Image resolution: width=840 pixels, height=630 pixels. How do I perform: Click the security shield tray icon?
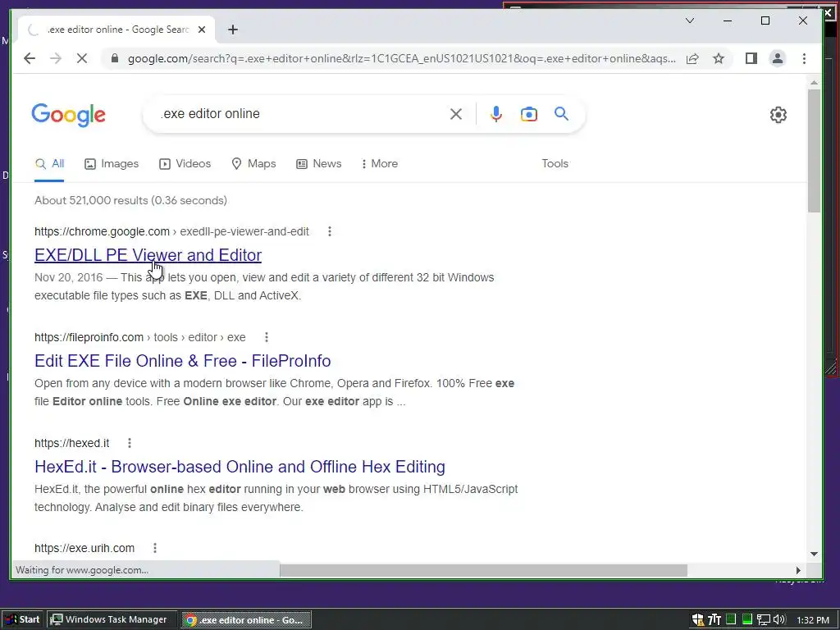[x=697, y=620]
